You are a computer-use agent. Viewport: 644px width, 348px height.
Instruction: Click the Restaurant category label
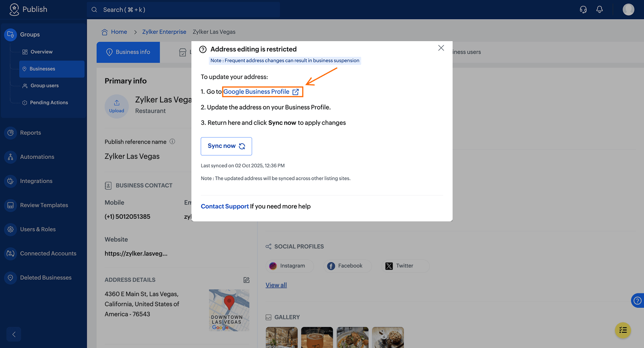coord(150,111)
